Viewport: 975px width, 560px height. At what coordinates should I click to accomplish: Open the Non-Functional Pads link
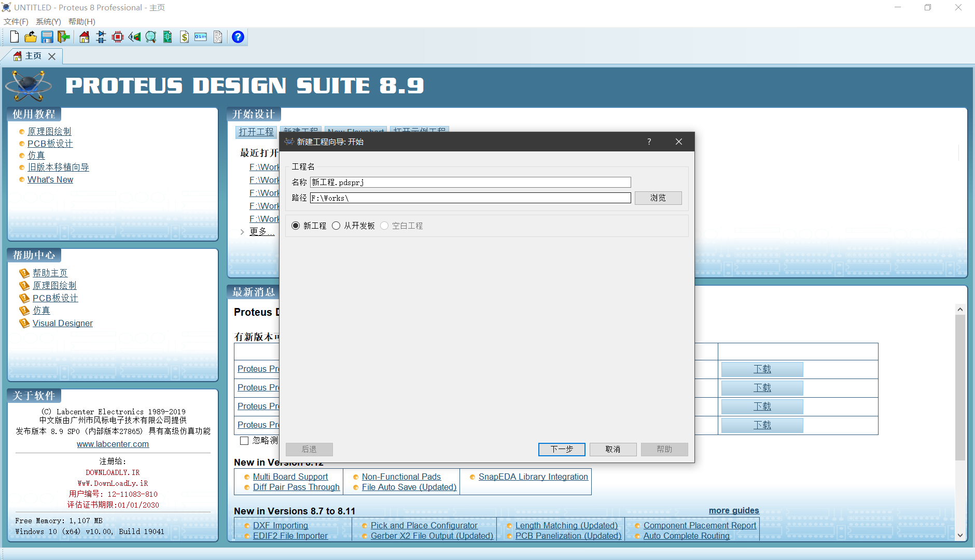pos(401,477)
